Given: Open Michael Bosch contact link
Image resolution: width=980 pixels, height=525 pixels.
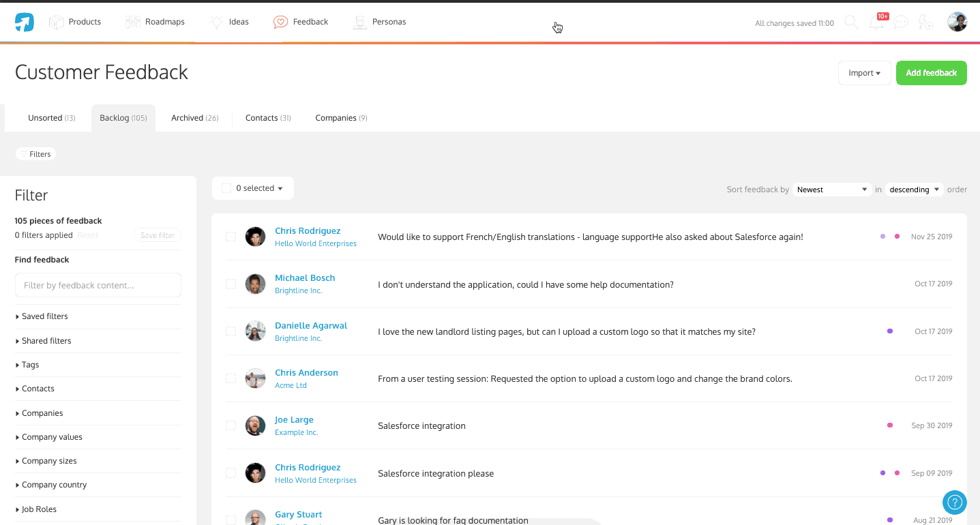Looking at the screenshot, I should tap(305, 278).
